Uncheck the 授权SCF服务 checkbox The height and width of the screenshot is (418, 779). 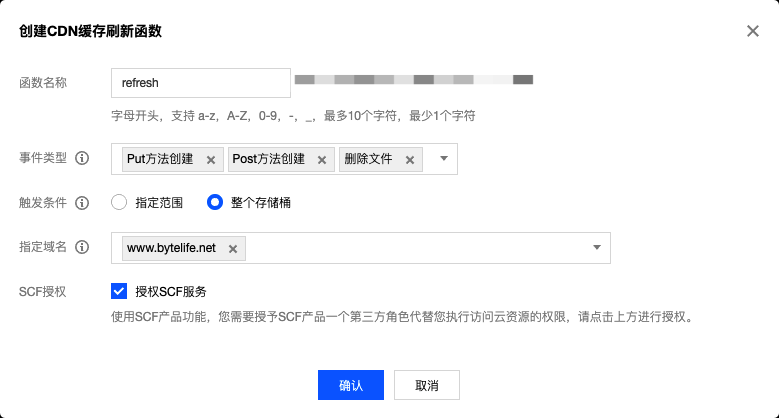(119, 292)
